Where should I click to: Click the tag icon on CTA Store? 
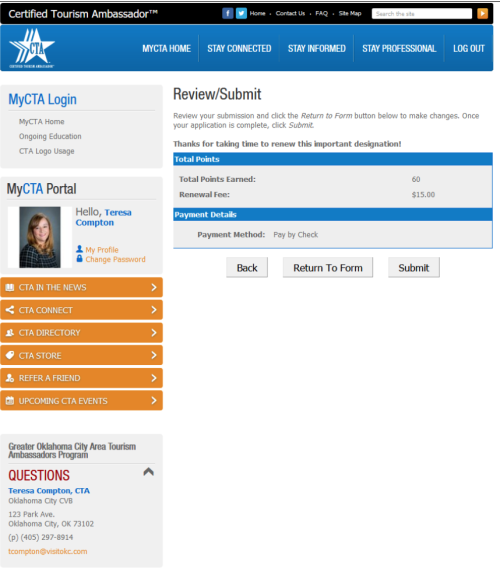(x=10, y=355)
